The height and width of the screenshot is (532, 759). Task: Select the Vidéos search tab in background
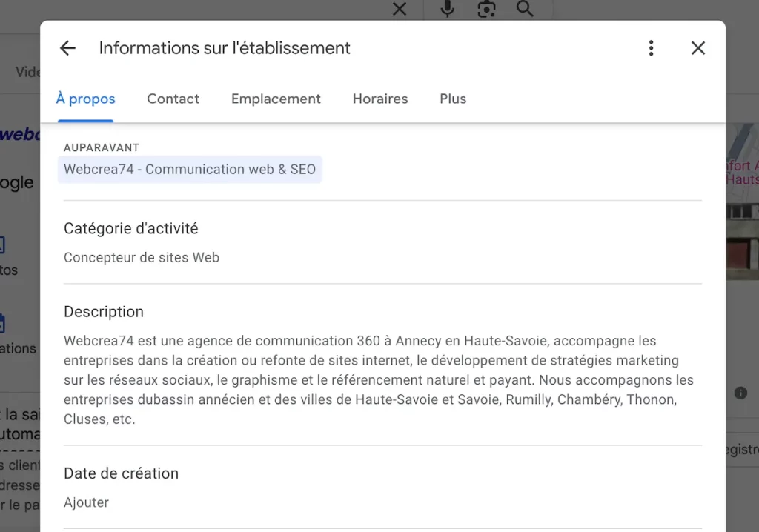[x=28, y=72]
